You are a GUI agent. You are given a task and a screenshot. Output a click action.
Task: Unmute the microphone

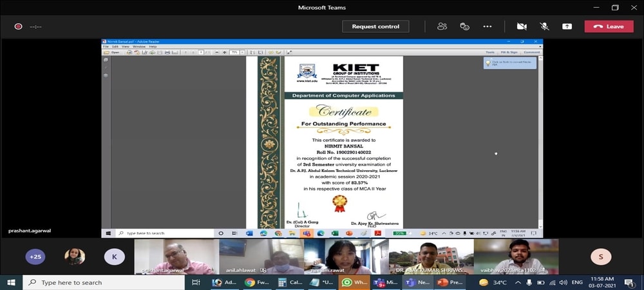click(544, 26)
